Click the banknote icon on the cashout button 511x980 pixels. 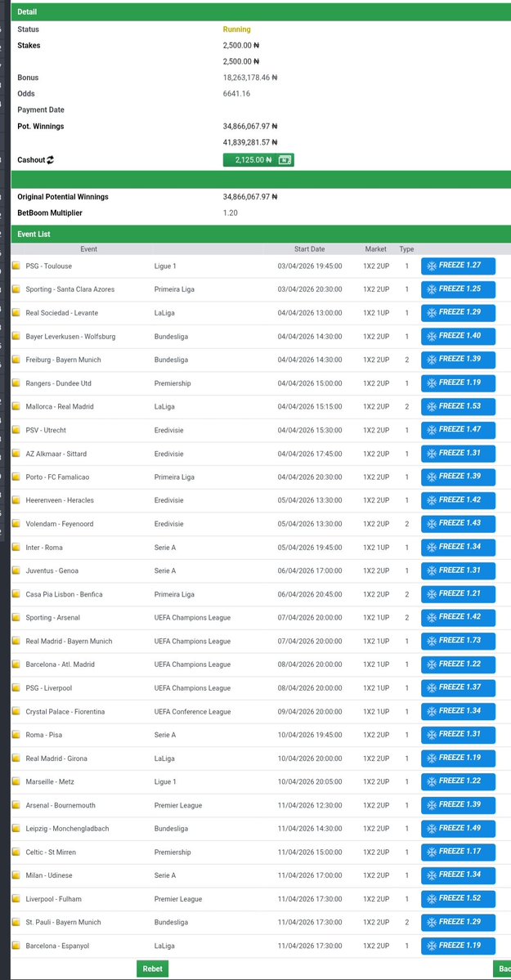pyautogui.click(x=284, y=160)
